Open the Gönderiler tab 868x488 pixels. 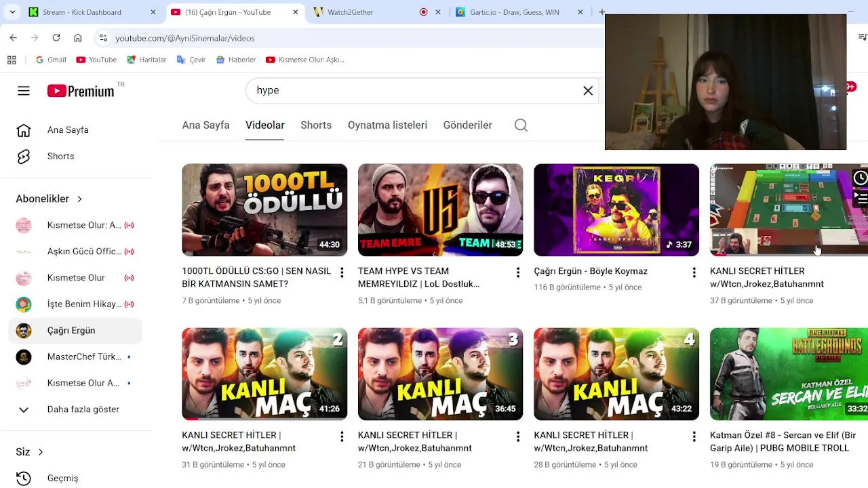pyautogui.click(x=468, y=125)
